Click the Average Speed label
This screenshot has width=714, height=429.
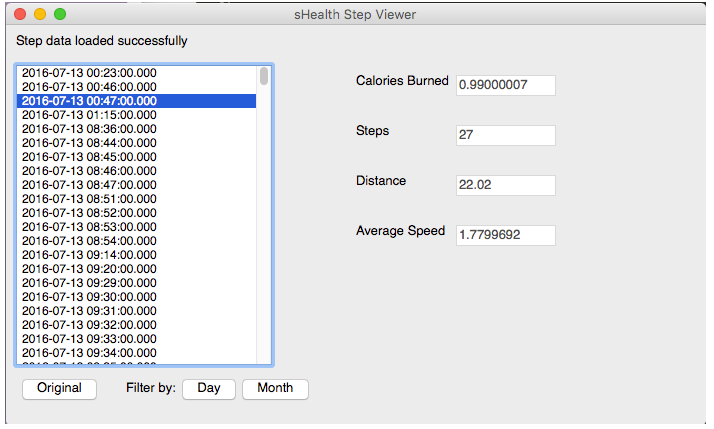click(400, 231)
